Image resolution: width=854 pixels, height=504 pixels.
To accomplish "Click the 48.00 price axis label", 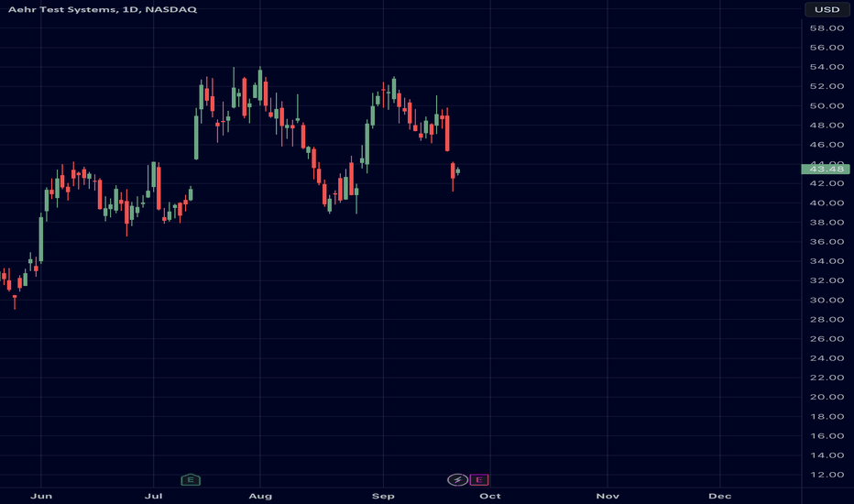I will (827, 126).
